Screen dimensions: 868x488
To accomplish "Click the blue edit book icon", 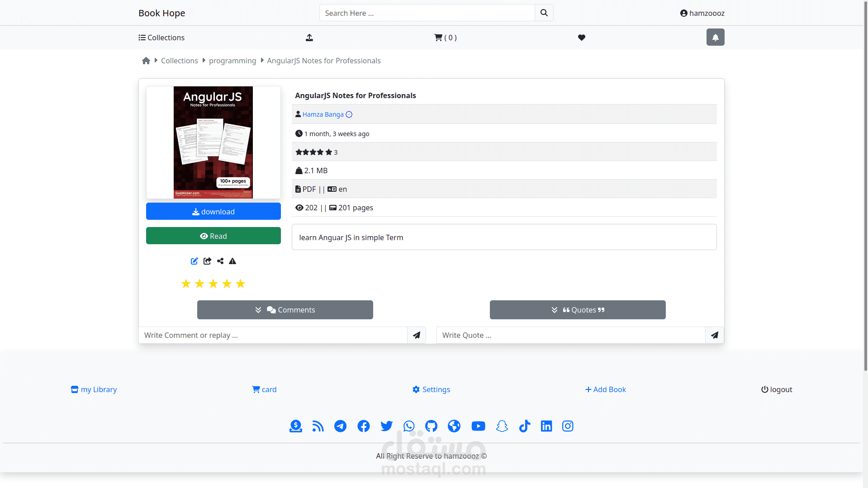I will [194, 261].
